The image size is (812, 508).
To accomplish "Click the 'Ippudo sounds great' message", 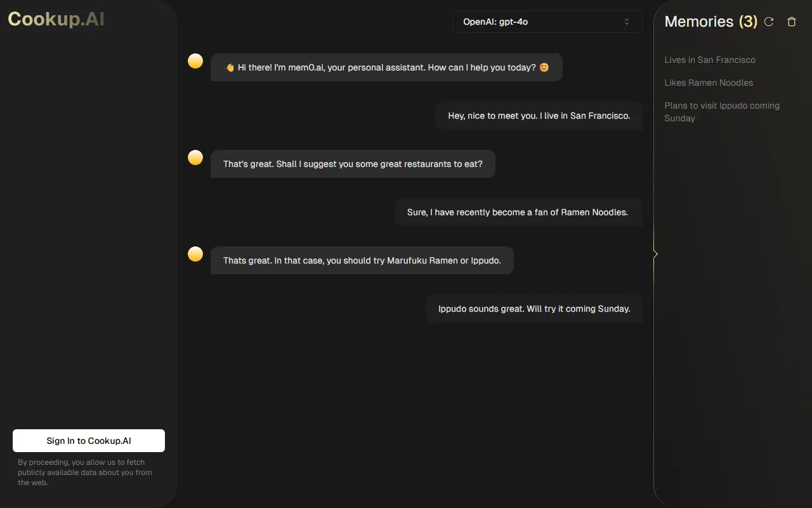I will click(534, 309).
